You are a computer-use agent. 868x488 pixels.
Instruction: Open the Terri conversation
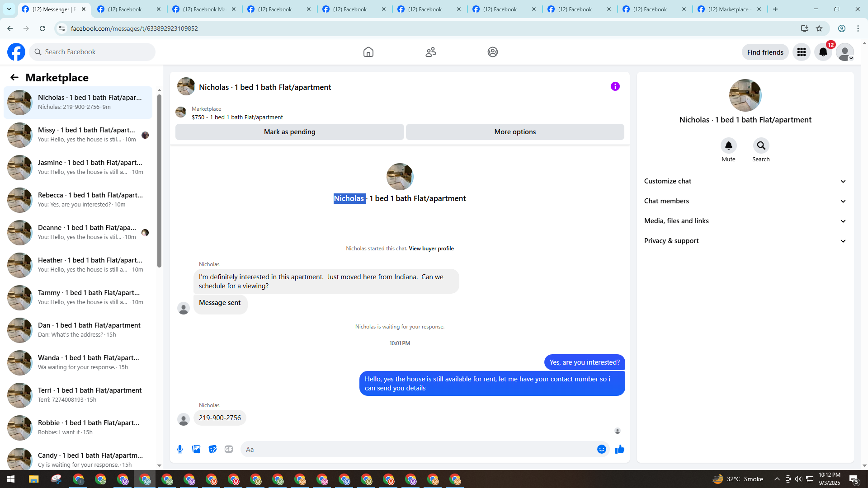coord(78,395)
